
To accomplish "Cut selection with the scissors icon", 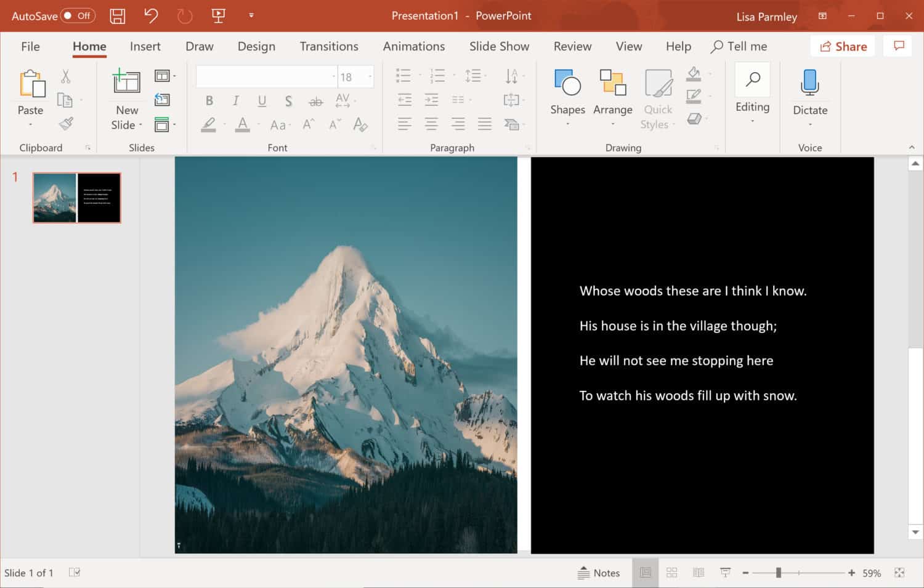I will point(65,76).
